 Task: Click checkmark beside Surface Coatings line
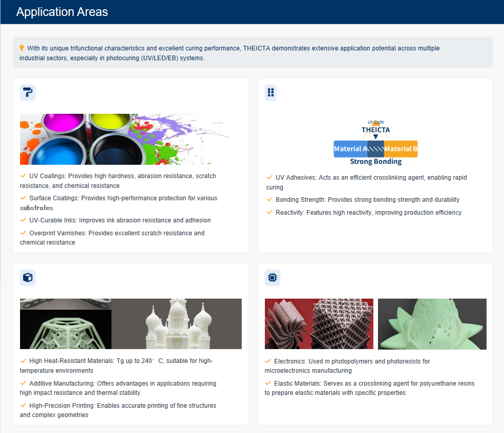[x=23, y=198]
